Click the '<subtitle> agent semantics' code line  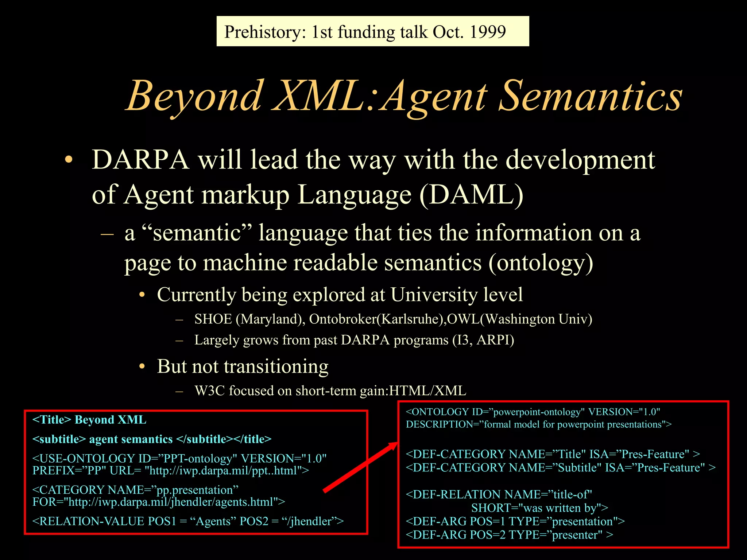pyautogui.click(x=152, y=439)
